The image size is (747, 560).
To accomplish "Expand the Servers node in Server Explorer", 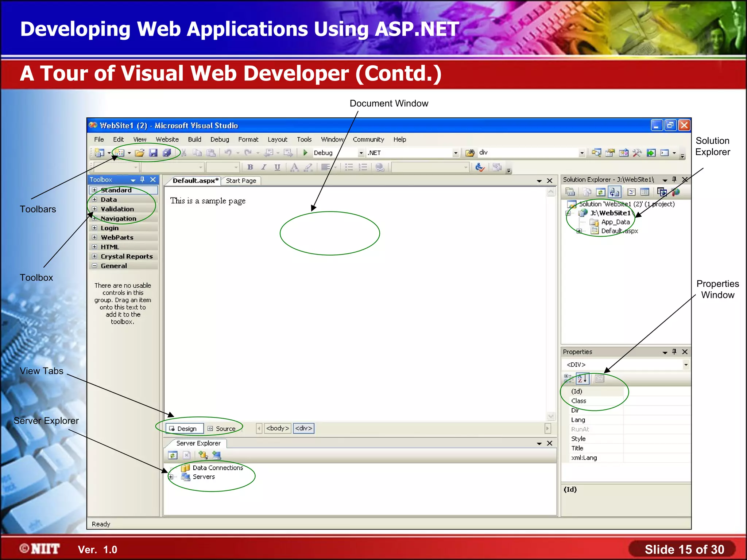I will pyautogui.click(x=170, y=477).
